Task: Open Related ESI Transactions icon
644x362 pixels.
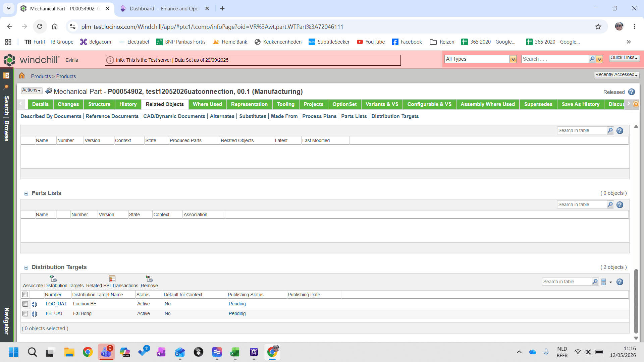Action: tap(112, 279)
